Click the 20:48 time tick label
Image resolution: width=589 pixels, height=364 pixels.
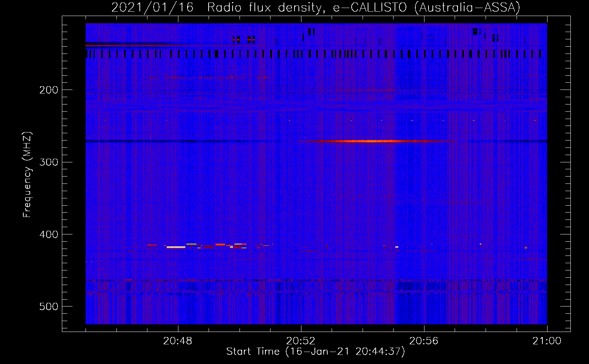[178, 341]
